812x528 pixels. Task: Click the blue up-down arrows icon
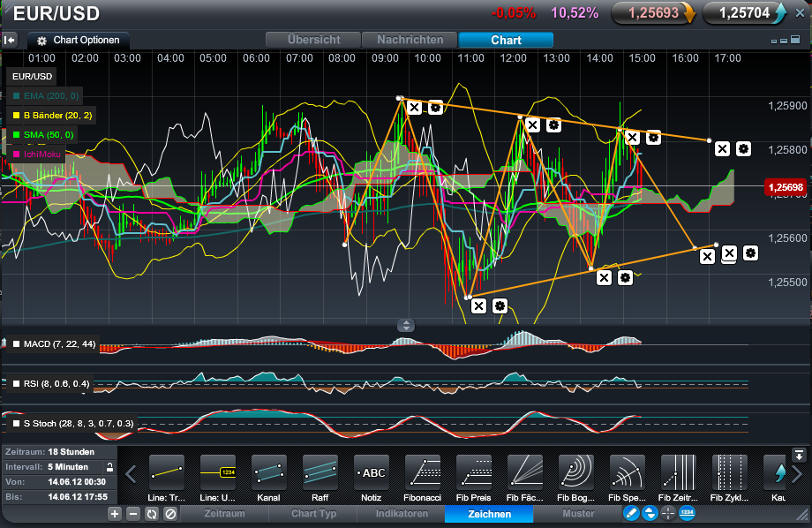tap(650, 514)
